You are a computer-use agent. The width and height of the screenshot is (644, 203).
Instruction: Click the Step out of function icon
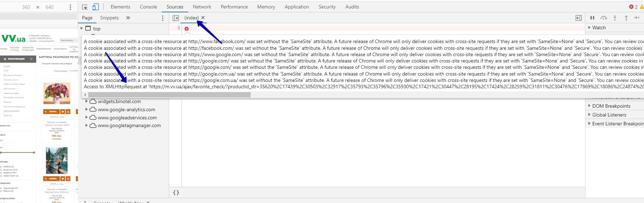click(626, 18)
